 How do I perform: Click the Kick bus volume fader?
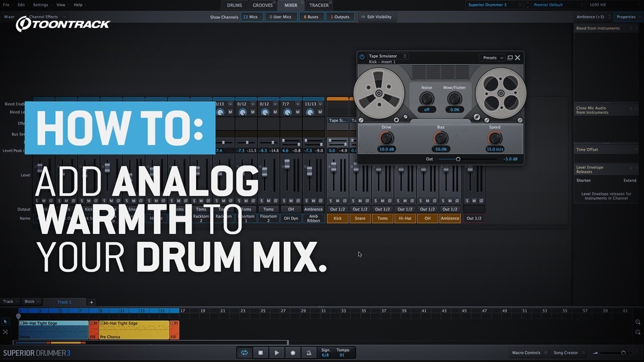tap(333, 166)
